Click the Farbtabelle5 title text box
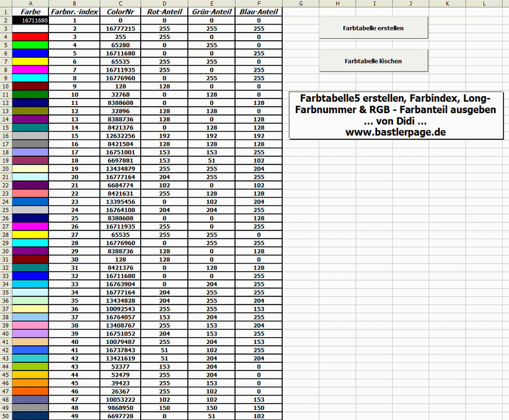The height and width of the screenshot is (420, 509). tap(396, 116)
